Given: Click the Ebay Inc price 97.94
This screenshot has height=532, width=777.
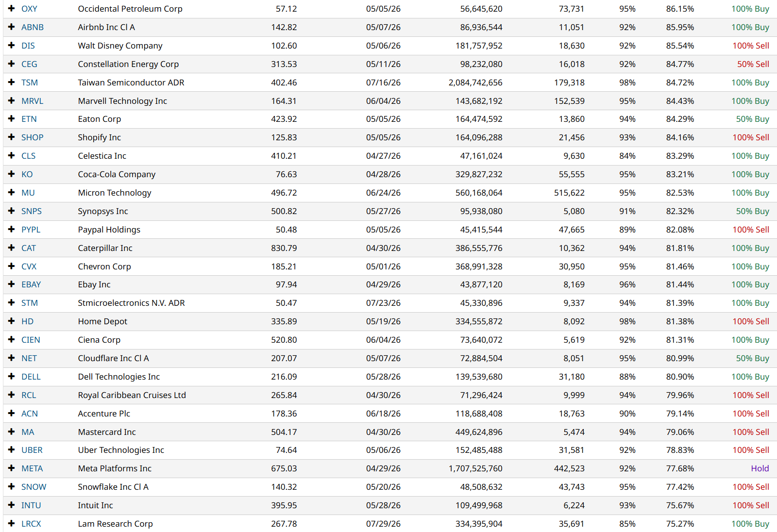Looking at the screenshot, I should coord(287,284).
